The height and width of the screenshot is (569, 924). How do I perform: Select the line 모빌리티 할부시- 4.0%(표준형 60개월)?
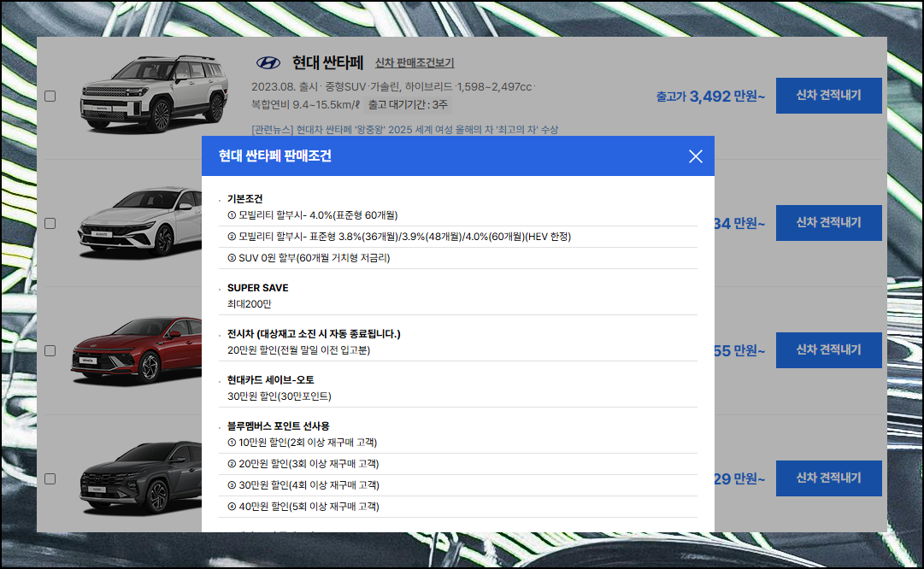tap(312, 215)
